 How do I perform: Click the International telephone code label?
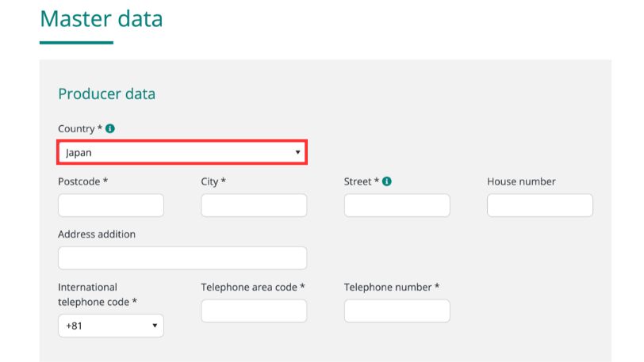(x=98, y=294)
